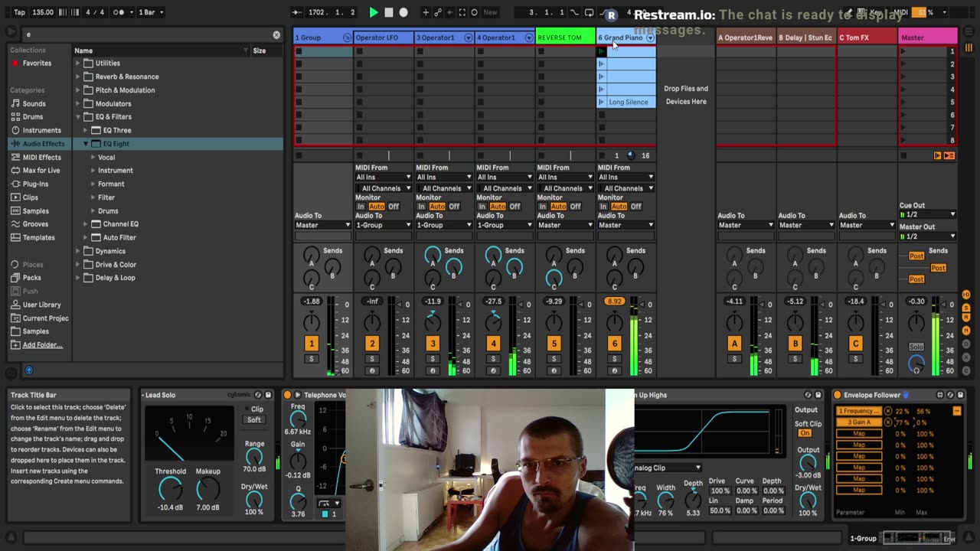The width and height of the screenshot is (980, 551).
Task: Sort browser by Name column header
Action: coord(83,51)
